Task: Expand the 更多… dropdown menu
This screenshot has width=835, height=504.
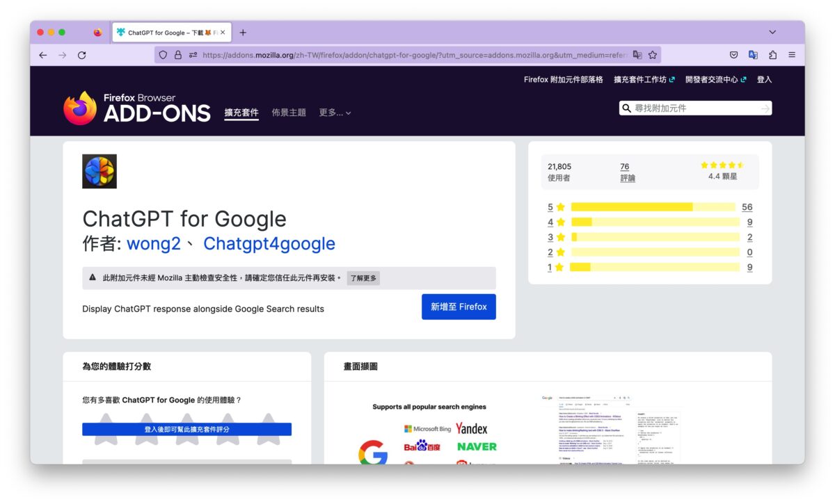Action: [335, 113]
